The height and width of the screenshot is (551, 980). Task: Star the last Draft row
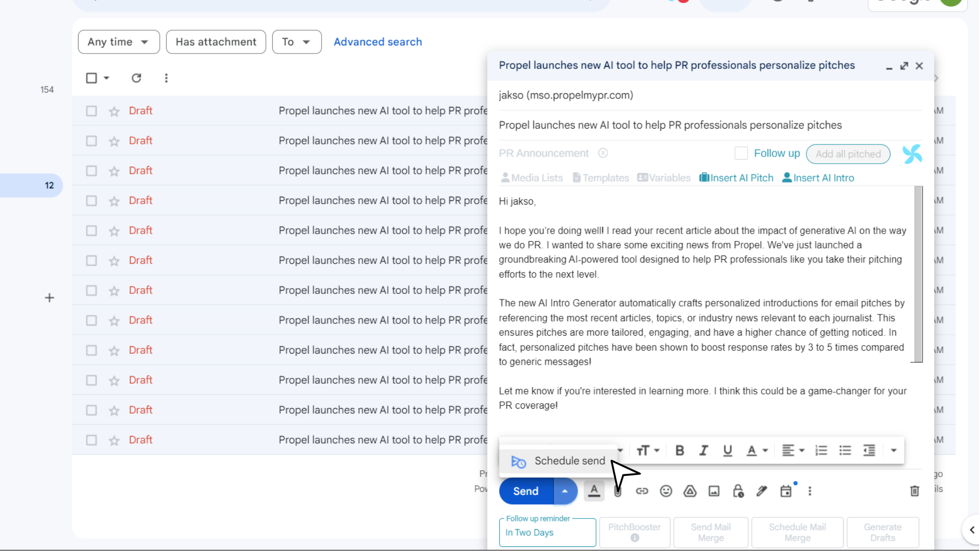pos(114,440)
